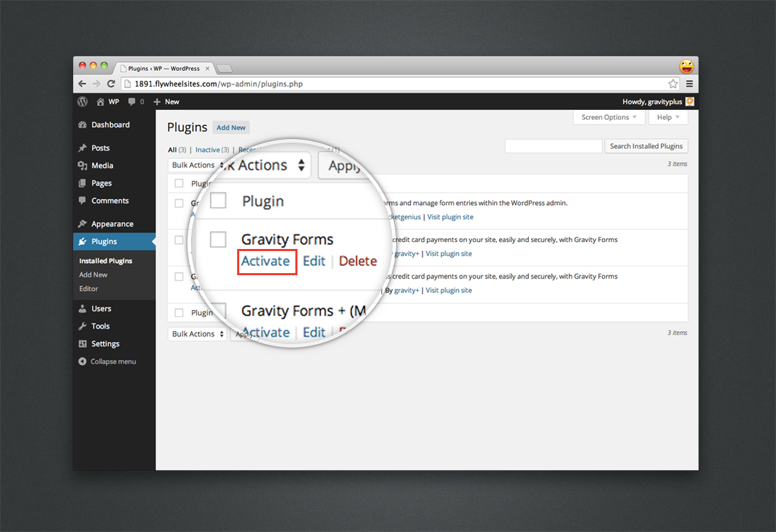Focus the plugin search text field

(553, 146)
